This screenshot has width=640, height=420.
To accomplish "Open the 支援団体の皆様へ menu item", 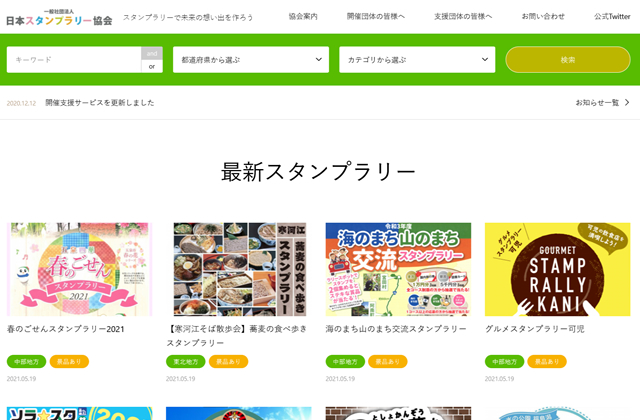I will (463, 16).
